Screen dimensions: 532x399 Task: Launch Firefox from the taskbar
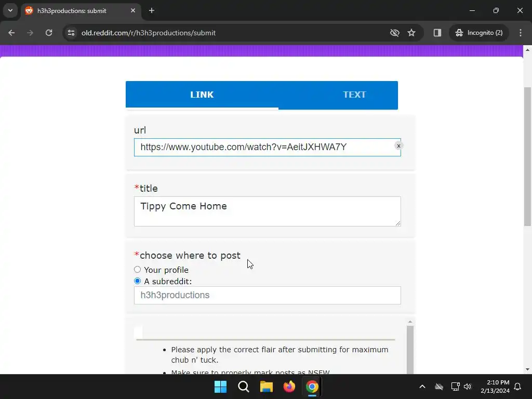click(x=289, y=387)
